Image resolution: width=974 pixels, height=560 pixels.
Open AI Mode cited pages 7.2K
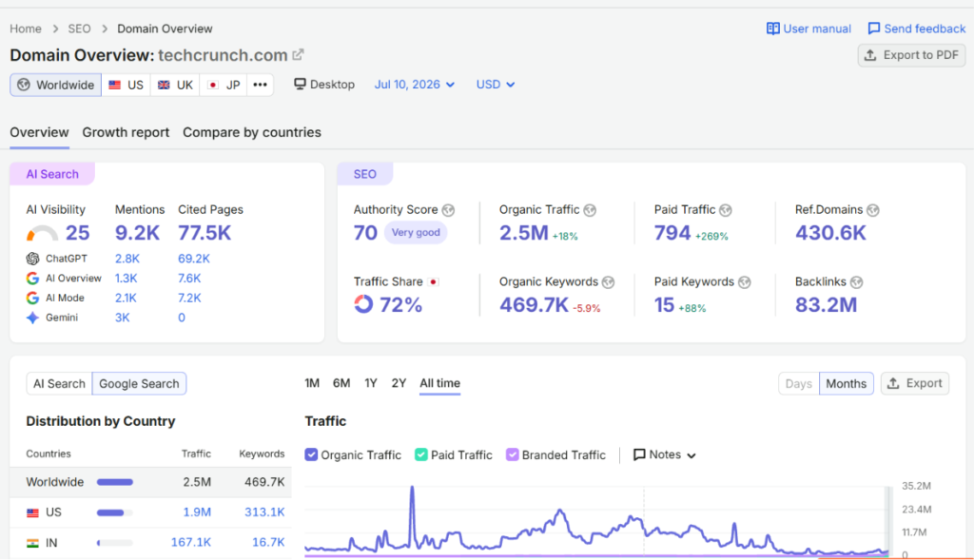click(189, 298)
